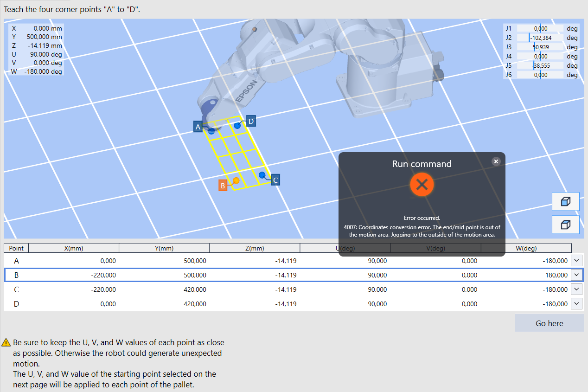Adjust the J6 joint angle slider
588x392 pixels.
point(540,75)
